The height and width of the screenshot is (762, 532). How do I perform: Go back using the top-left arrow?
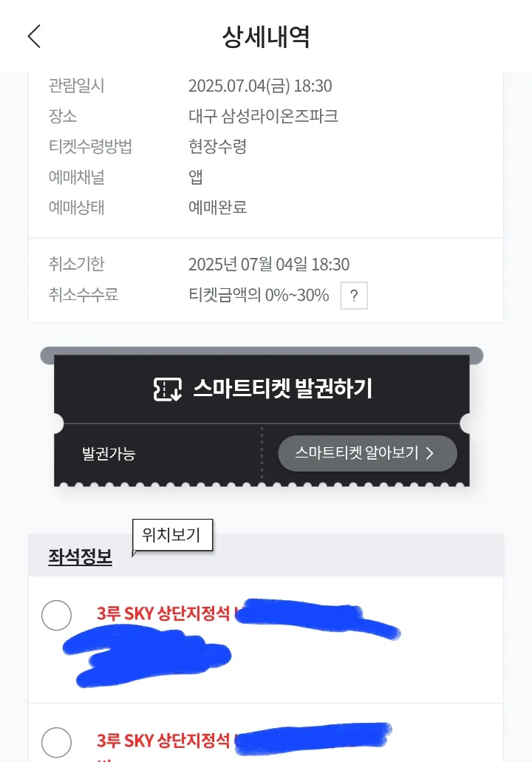pyautogui.click(x=34, y=36)
